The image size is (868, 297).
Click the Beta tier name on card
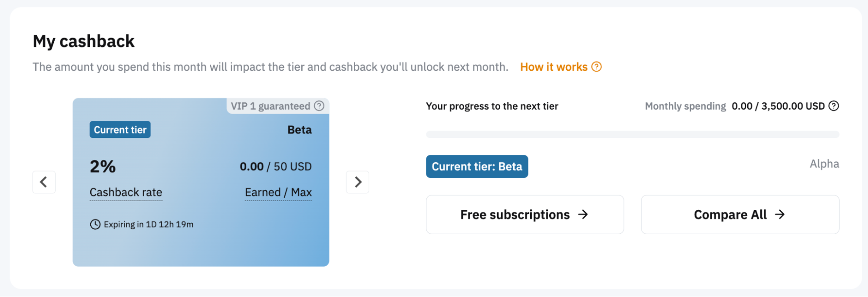[x=300, y=130]
